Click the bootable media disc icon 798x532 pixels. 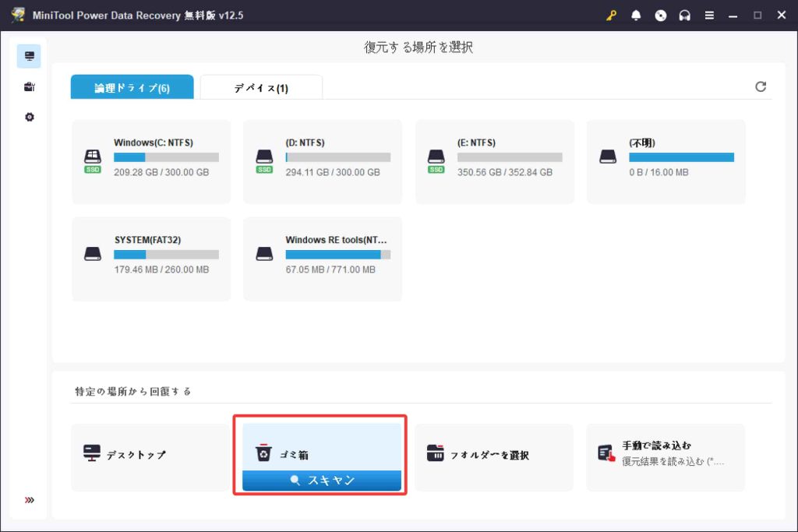click(x=661, y=16)
